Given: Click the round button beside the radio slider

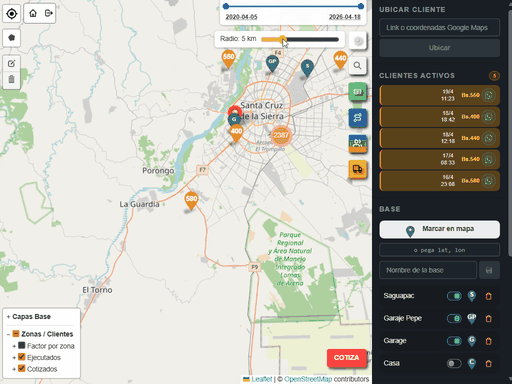Looking at the screenshot, I should coord(358,41).
